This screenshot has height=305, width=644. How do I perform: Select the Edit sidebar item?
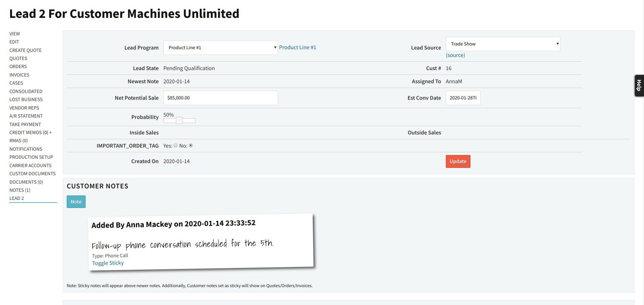tap(14, 42)
